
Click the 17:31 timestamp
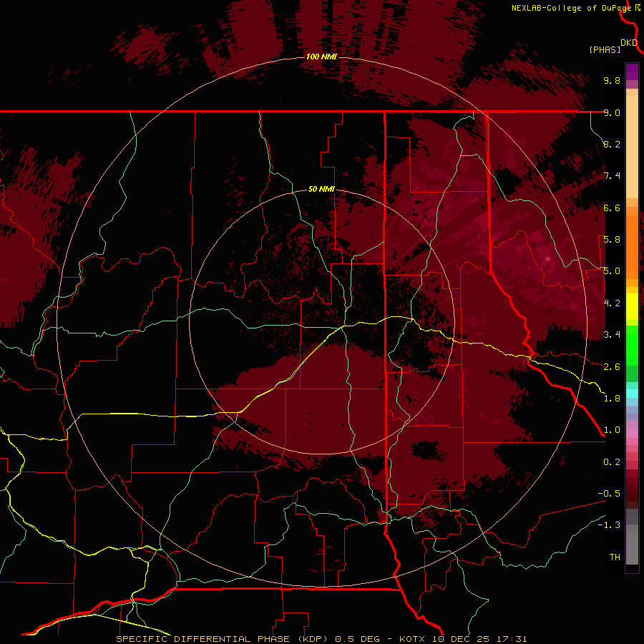tap(512, 639)
